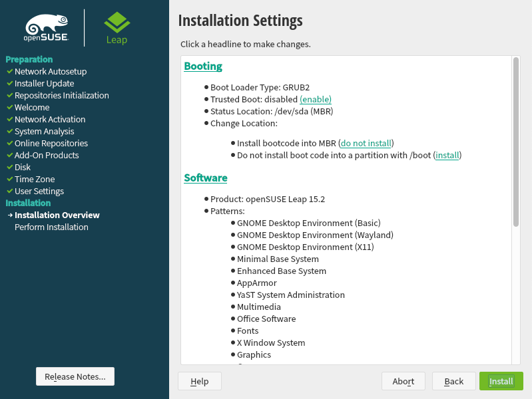Click 'GNOME Desktop Environment (Basic)' pattern
Viewport: 532px width, 399px height.
pos(309,223)
